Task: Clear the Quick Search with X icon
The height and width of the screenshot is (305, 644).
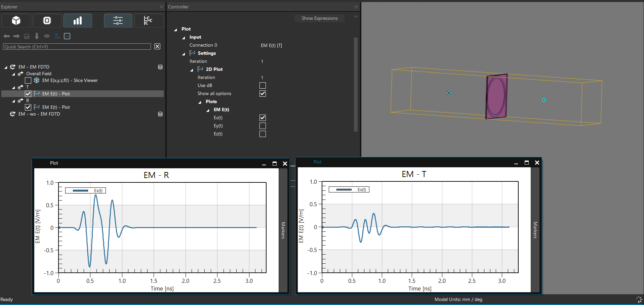Action: pos(157,47)
